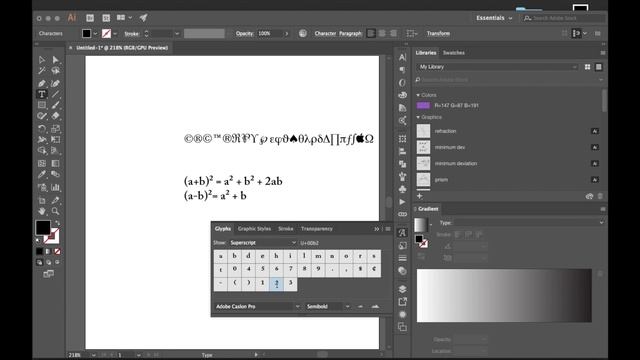Toggle Draw Normal mode icon
Image resolution: width=640 pixels, height=360 pixels.
[39, 262]
